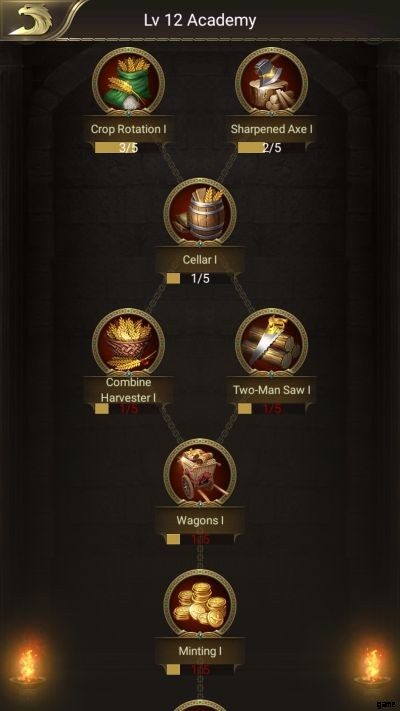400x711 pixels.
Task: Open the Crop Rotation I wheat sack icon
Action: coord(128,83)
